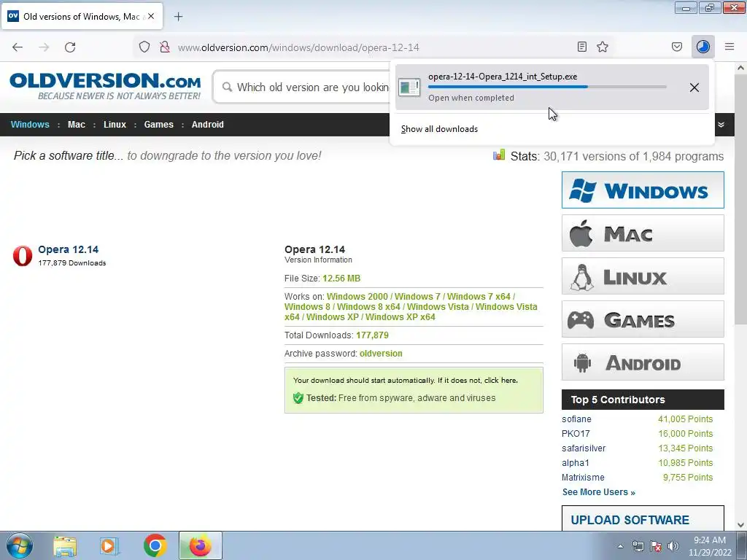Click the scrollbar up arrow
This screenshot has width=747, height=560.
(740, 68)
